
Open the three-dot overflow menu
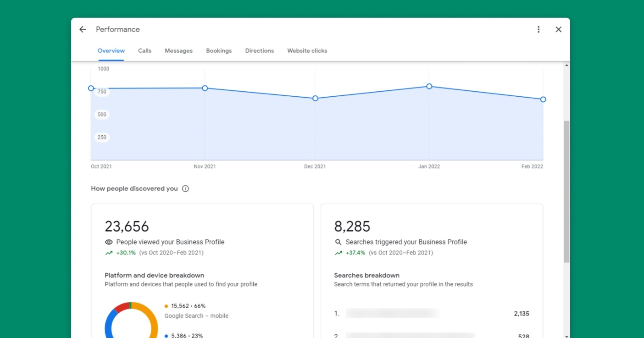(x=539, y=29)
